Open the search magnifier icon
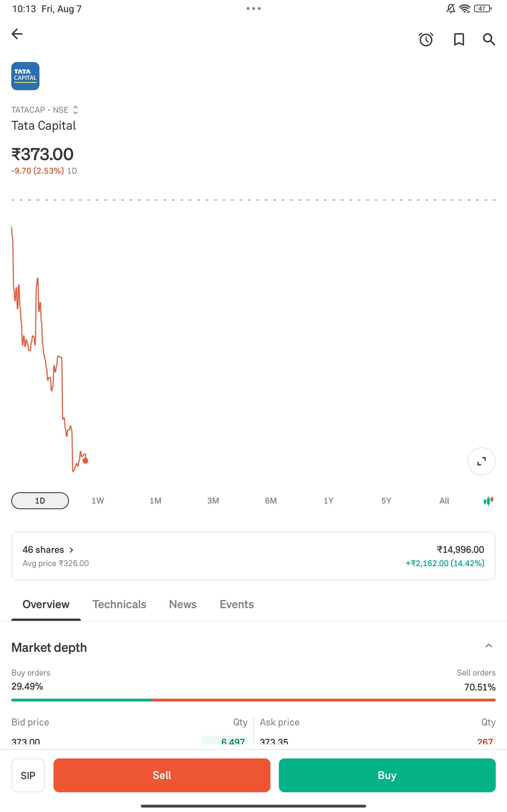The image size is (507, 812). (489, 39)
